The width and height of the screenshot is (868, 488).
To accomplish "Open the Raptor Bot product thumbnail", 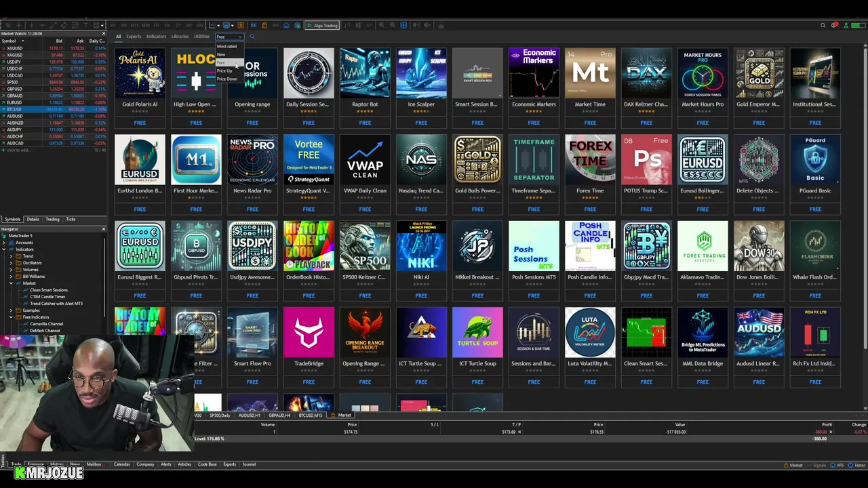I will click(365, 73).
